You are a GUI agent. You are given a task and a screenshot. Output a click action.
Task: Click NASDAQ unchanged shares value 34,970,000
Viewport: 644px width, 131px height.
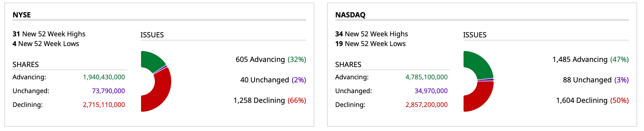pyautogui.click(x=431, y=91)
